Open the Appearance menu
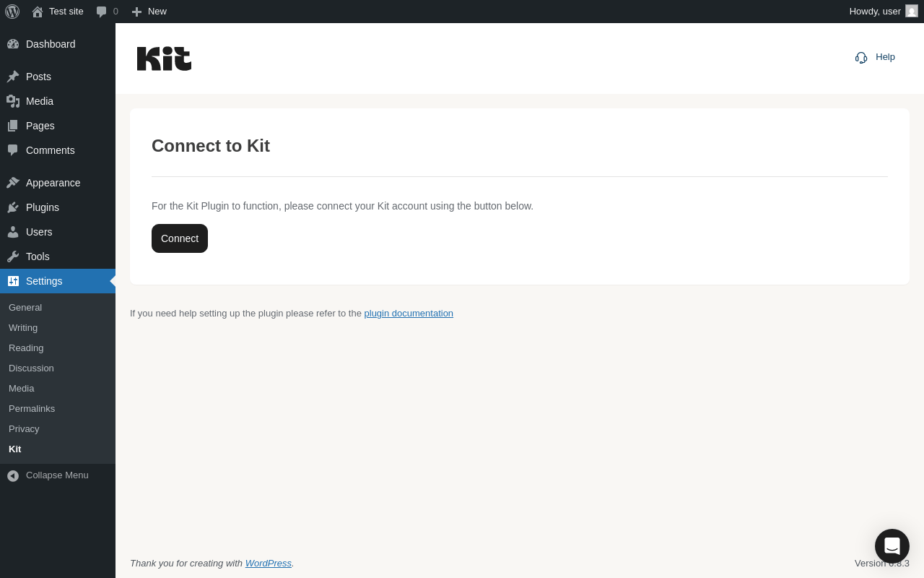Image resolution: width=924 pixels, height=578 pixels. [x=53, y=183]
